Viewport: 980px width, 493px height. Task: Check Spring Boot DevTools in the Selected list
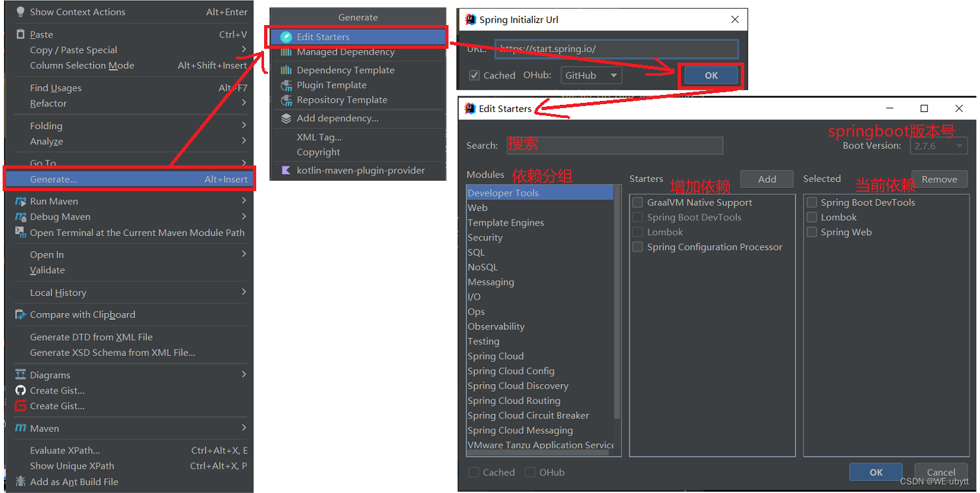click(x=812, y=202)
